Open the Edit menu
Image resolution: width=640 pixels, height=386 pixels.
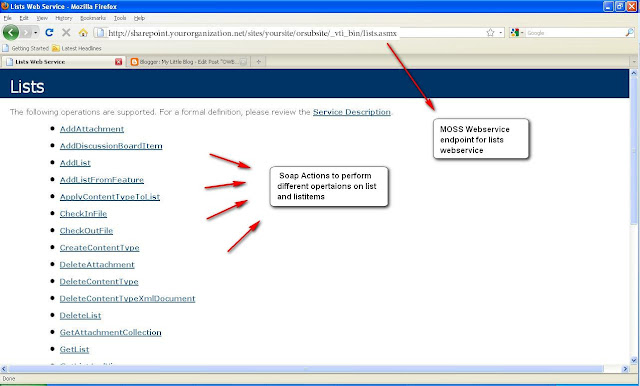pos(24,18)
